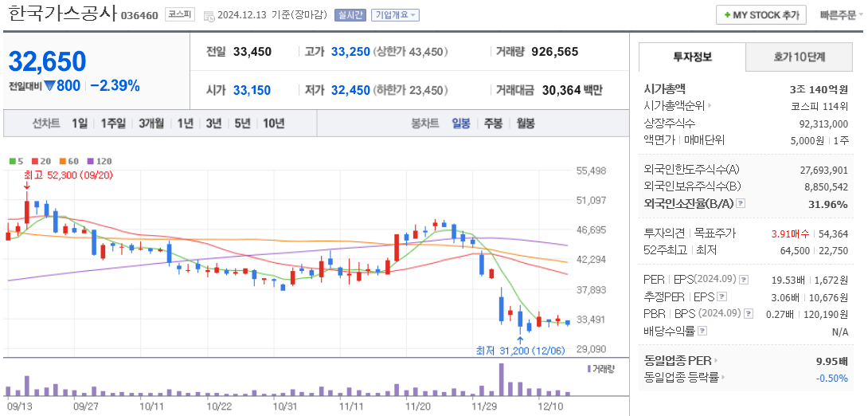Image resolution: width=868 pixels, height=416 pixels.
Task: Click the help icon next to PBR BPS (2024.09)
Action: pos(749,313)
